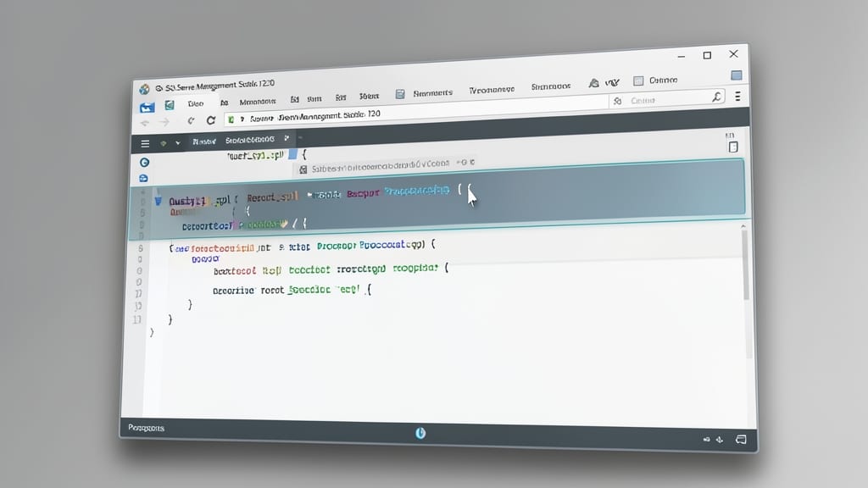Click the green diamond icon in dark bar

(164, 143)
